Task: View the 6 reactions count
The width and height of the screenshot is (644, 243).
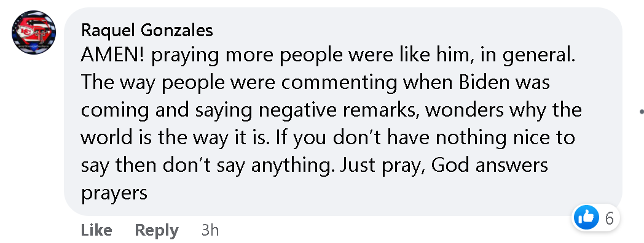Action: (x=609, y=218)
